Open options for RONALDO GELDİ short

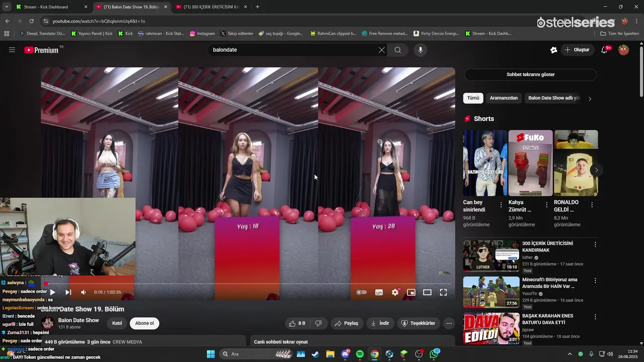pos(592,205)
